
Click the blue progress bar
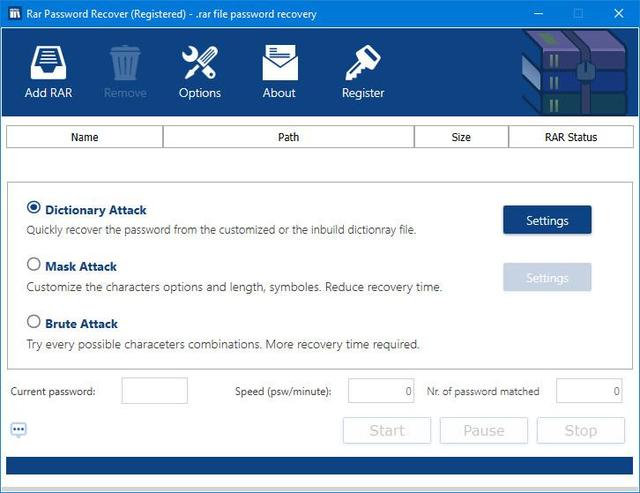[319, 466]
